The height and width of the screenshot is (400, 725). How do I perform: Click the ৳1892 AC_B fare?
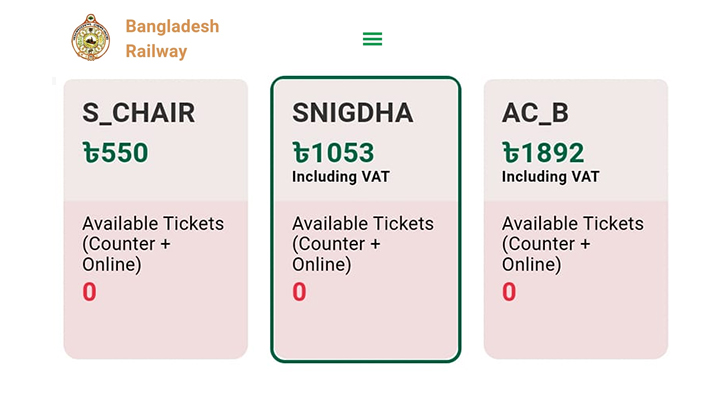[543, 153]
